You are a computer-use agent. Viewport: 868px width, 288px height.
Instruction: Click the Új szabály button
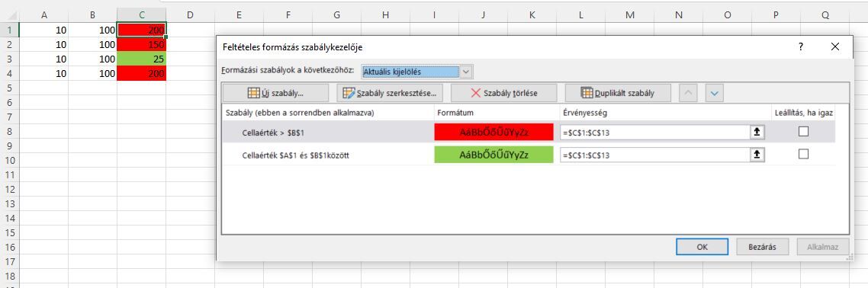coord(275,93)
